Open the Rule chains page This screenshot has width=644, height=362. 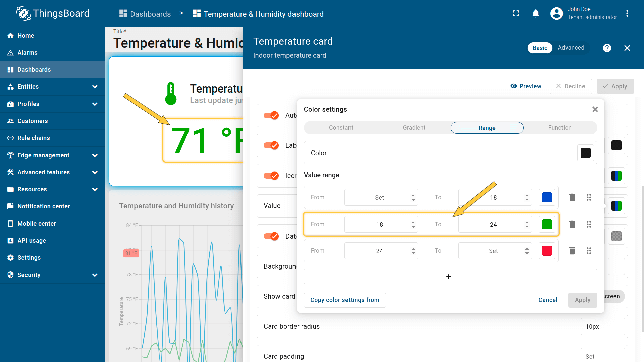(34, 138)
